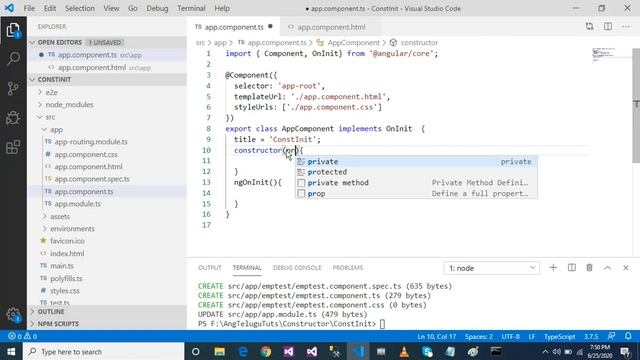
Task: Collapse the app folder
Action: pos(107,129)
